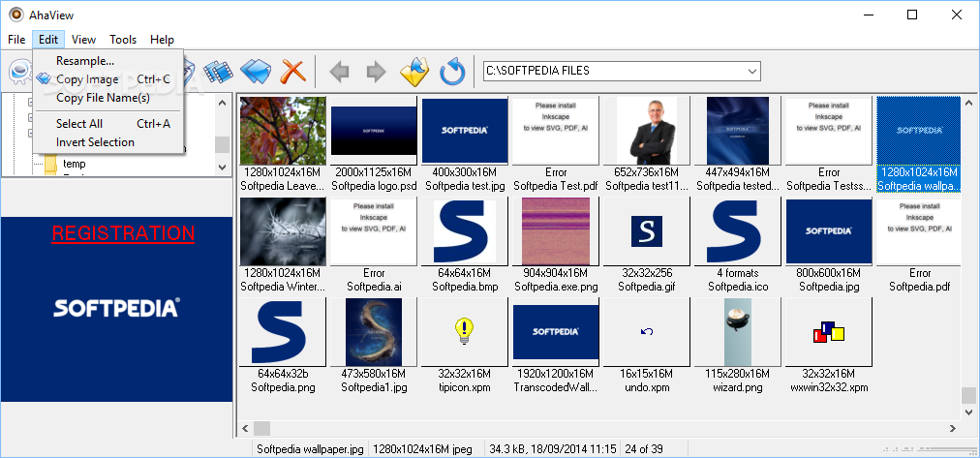Click status bar text 1280x1024x16M jpeg
Image resolution: width=980 pixels, height=458 pixels.
coord(422,448)
